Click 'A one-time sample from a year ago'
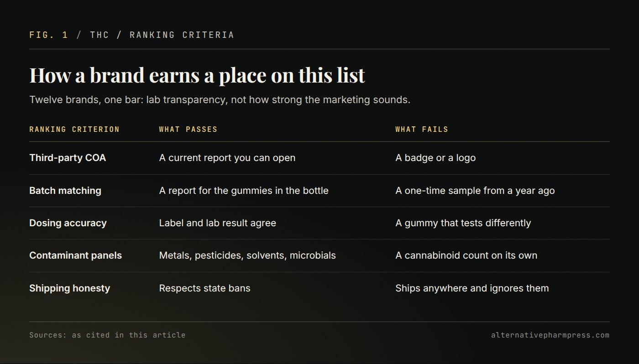 (x=475, y=191)
